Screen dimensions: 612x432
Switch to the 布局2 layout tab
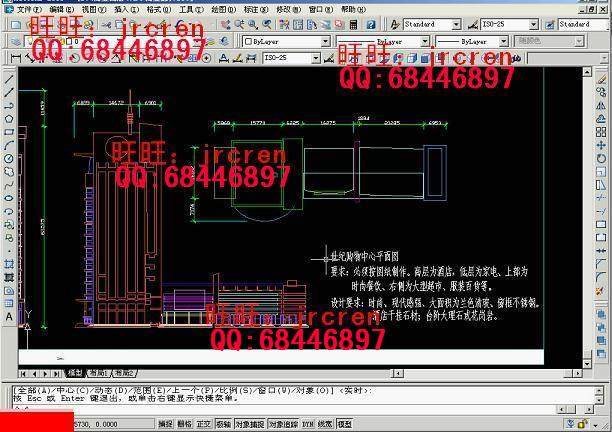point(125,373)
